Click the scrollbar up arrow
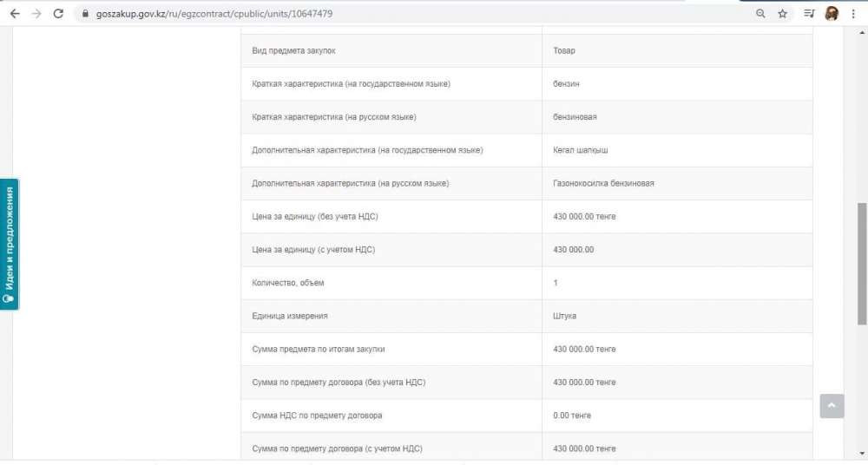 pos(861,31)
